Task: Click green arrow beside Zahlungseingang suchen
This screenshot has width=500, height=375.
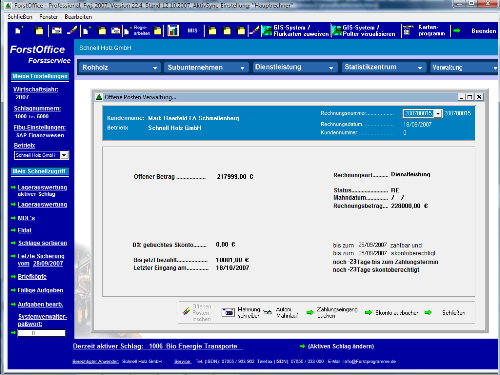Action: (x=310, y=312)
